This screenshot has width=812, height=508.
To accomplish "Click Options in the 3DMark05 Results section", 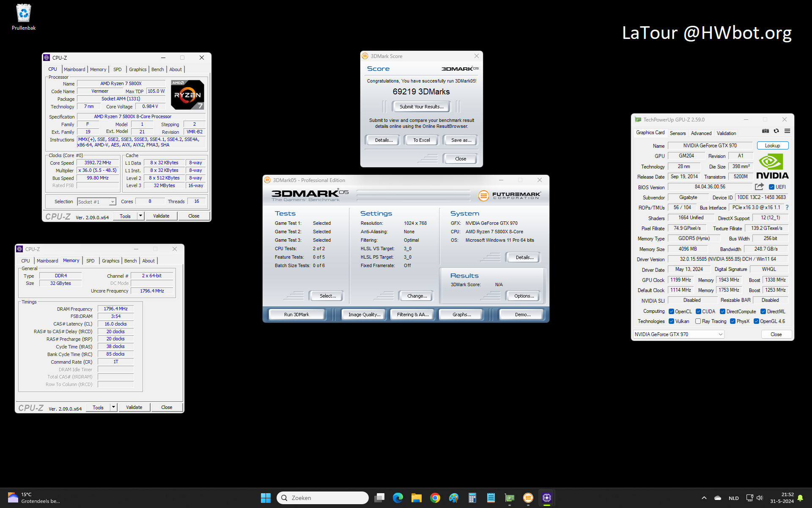I will [524, 296].
